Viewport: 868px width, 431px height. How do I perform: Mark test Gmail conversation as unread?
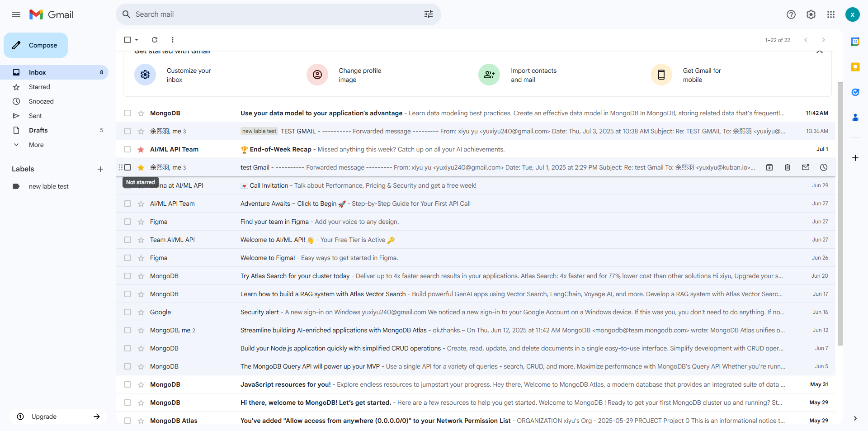tap(806, 167)
